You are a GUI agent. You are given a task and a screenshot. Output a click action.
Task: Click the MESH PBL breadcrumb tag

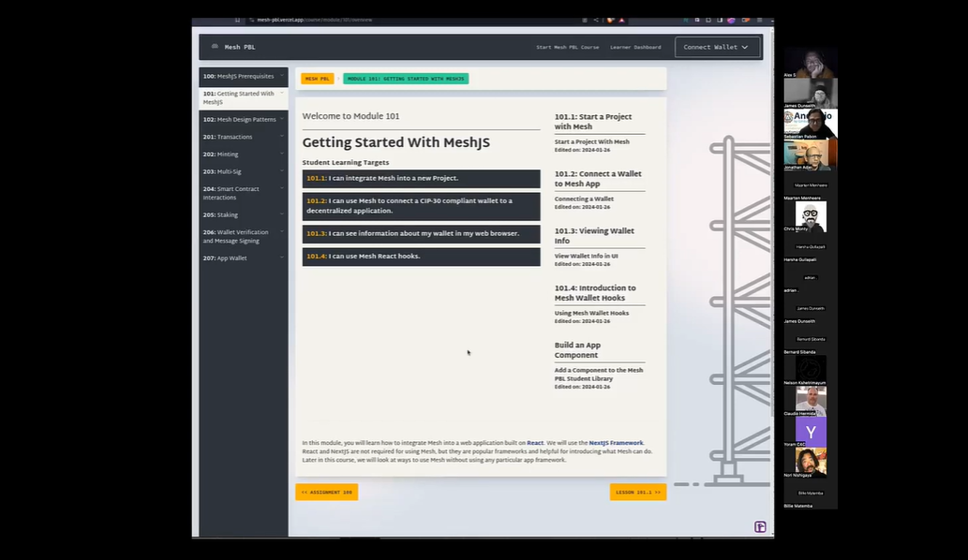click(x=317, y=79)
